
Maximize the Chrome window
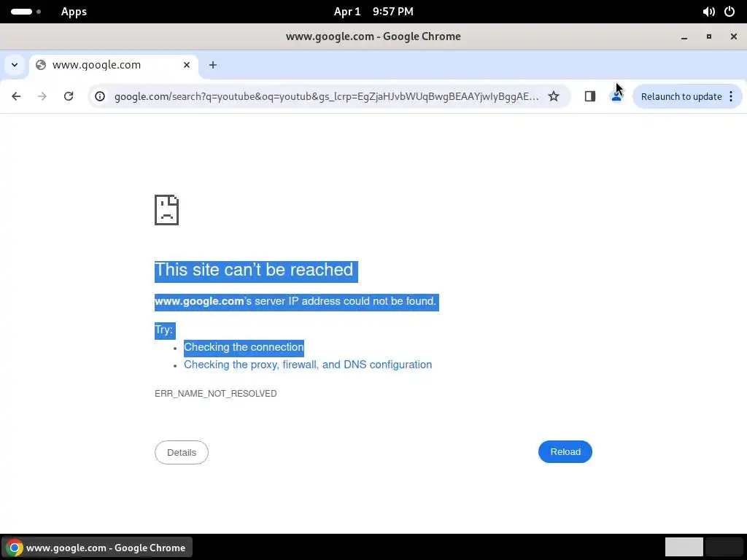709,36
